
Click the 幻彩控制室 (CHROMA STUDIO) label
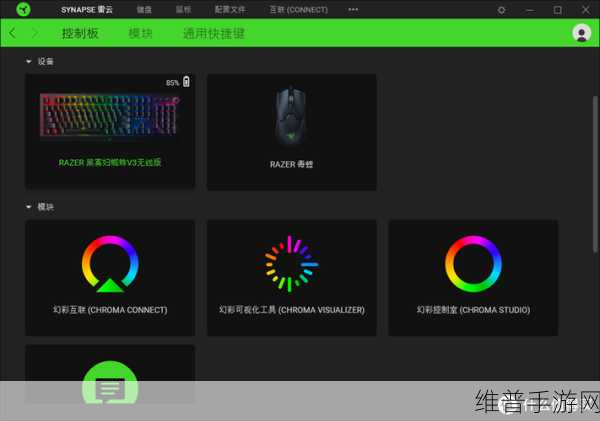(473, 310)
